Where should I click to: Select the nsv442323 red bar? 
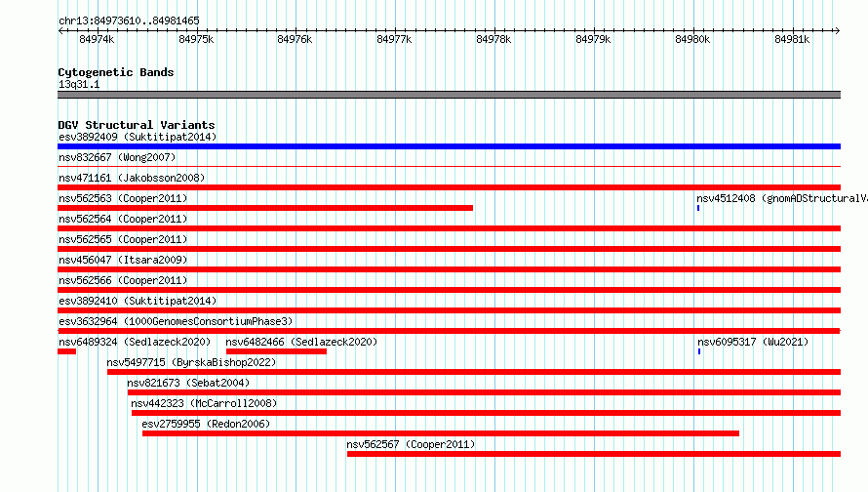(486, 413)
